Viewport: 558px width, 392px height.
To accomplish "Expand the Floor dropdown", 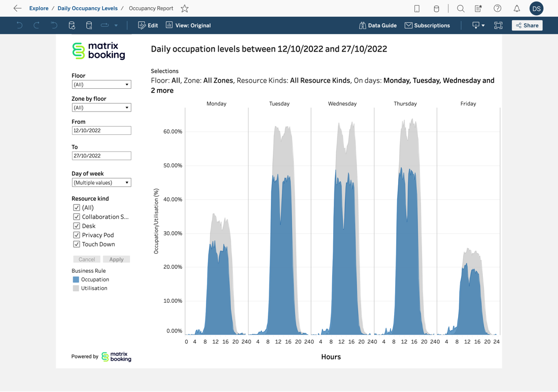I will [x=101, y=85].
